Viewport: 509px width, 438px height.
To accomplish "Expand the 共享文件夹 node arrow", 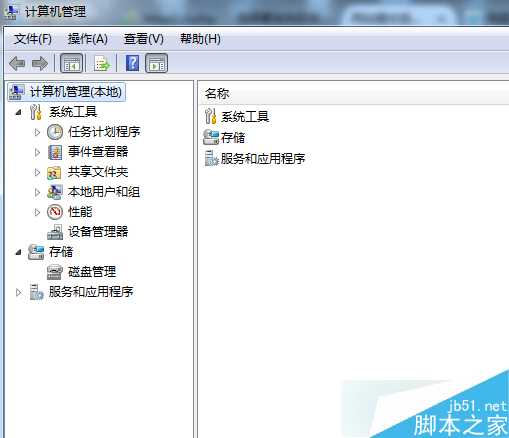I will [x=37, y=172].
